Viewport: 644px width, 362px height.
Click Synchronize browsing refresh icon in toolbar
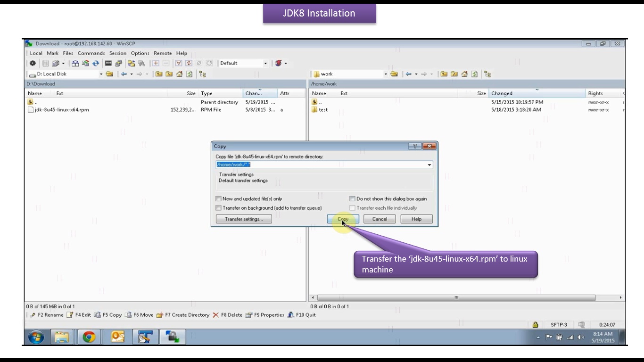[96, 63]
